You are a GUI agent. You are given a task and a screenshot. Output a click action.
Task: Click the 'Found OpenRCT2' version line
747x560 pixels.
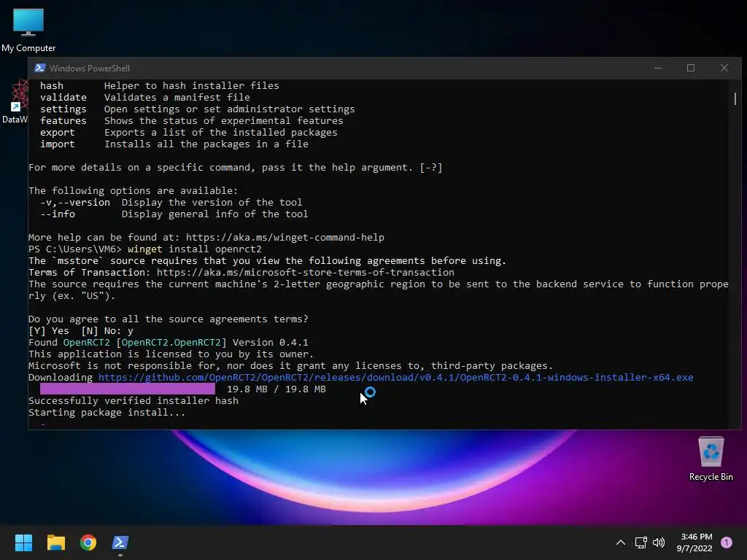(x=169, y=343)
